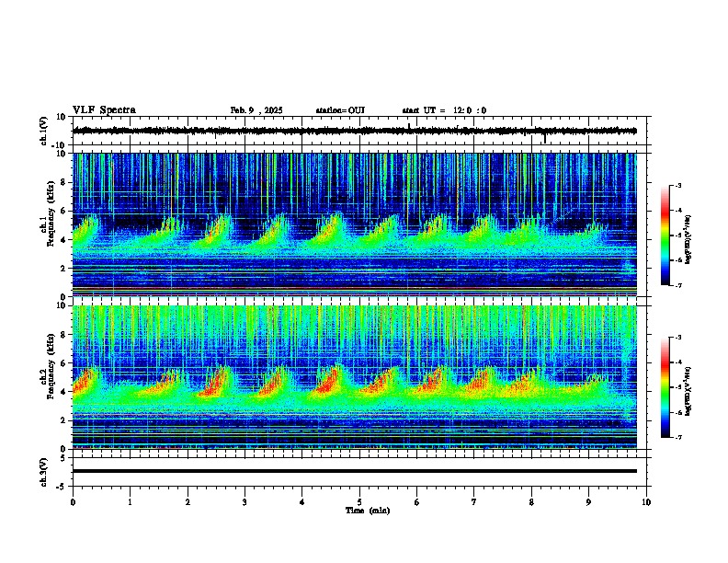Click time axis tick label "1"
This screenshot has width=728, height=563.
pyautogui.click(x=130, y=502)
